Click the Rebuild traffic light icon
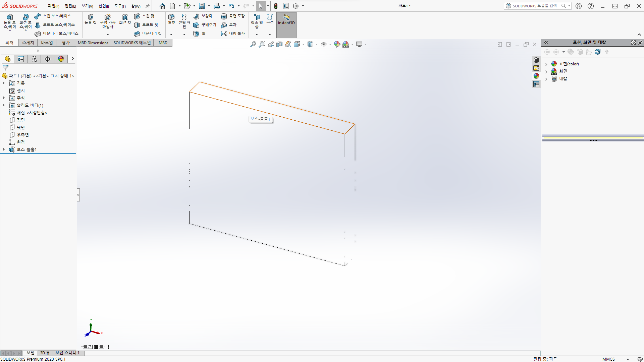The image size is (644, 362). point(276,6)
